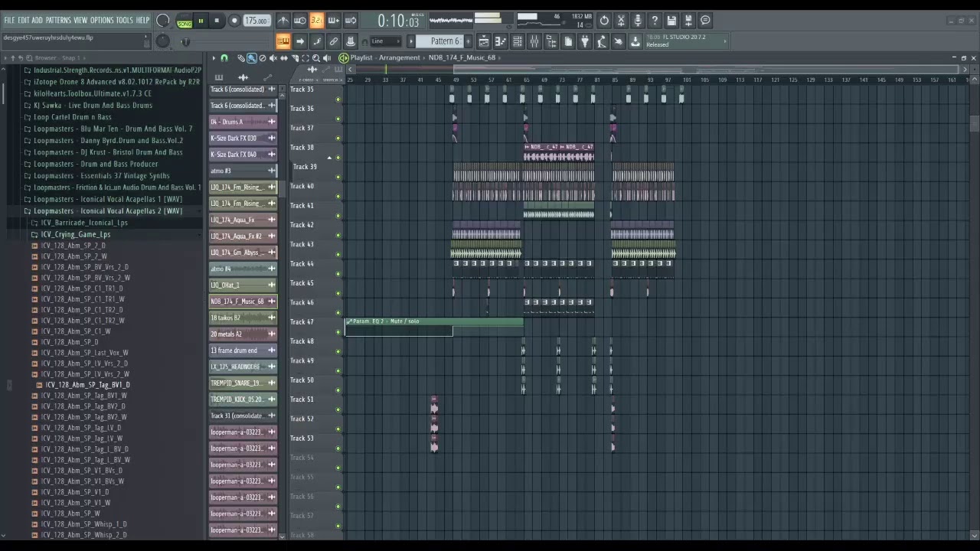
Task: Select the Mute tool in playlist toolbar
Action: point(273,58)
